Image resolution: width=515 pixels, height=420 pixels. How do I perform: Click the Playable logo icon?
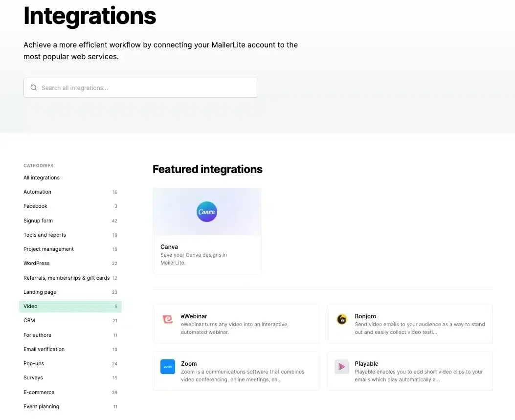(341, 367)
